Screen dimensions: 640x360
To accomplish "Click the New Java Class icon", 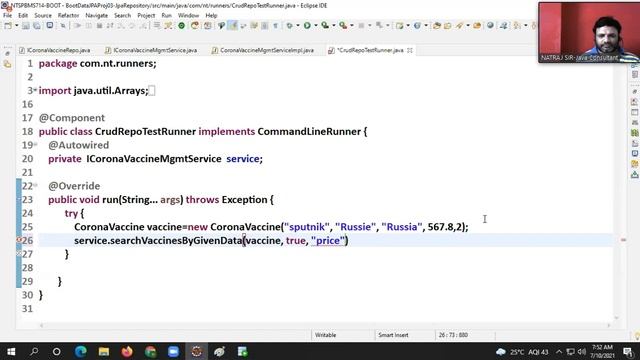I will (x=417, y=26).
